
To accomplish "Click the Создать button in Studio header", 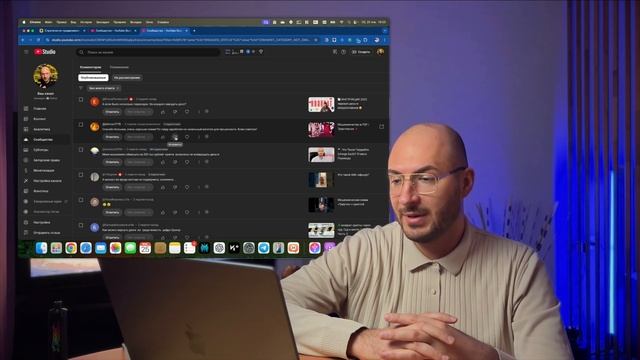I will click(x=361, y=52).
